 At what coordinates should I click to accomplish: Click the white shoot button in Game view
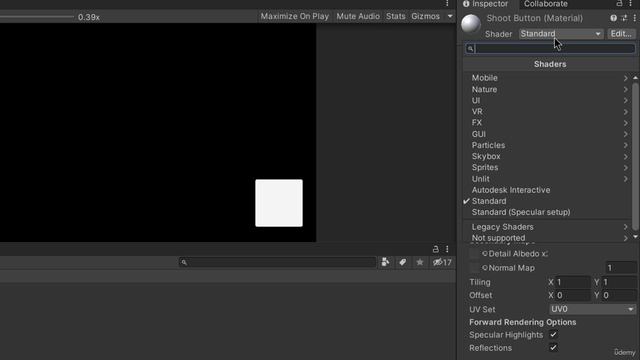279,203
